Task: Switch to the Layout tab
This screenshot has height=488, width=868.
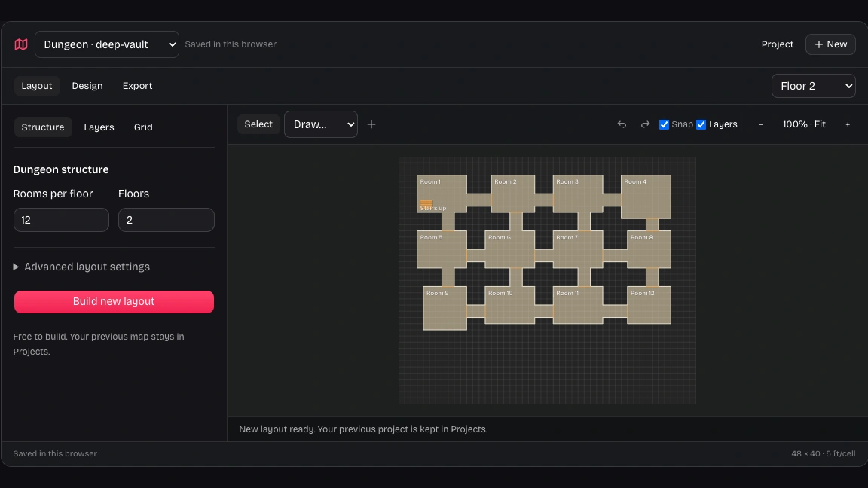Action: pyautogui.click(x=36, y=86)
